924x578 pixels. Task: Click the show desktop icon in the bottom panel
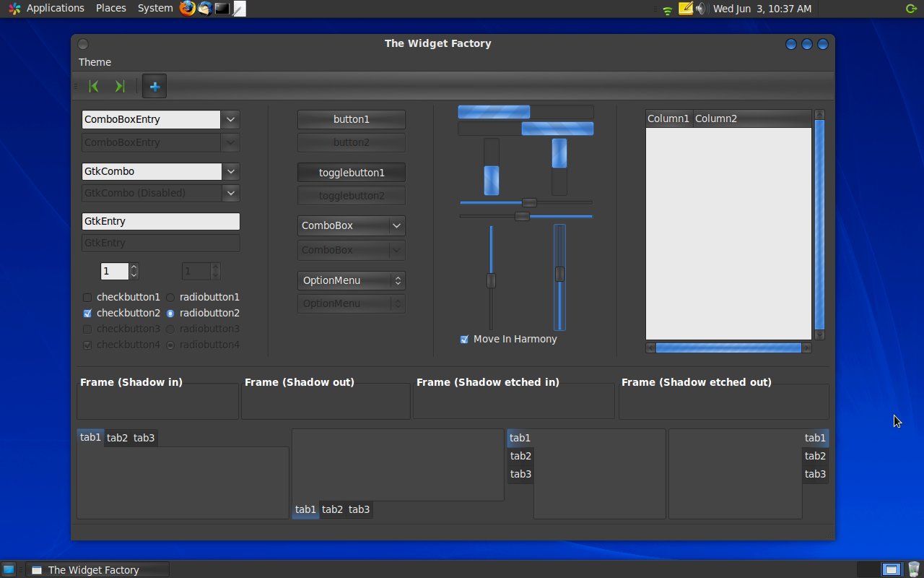point(9,569)
